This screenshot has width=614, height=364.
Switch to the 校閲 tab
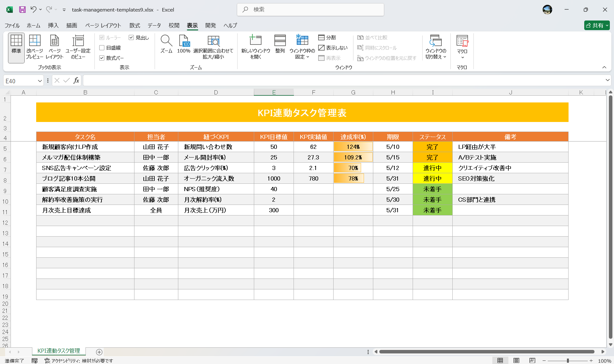click(174, 25)
